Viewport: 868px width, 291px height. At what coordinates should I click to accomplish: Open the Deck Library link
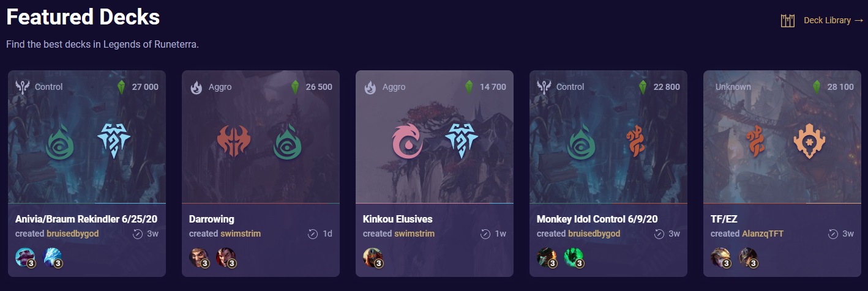point(833,20)
